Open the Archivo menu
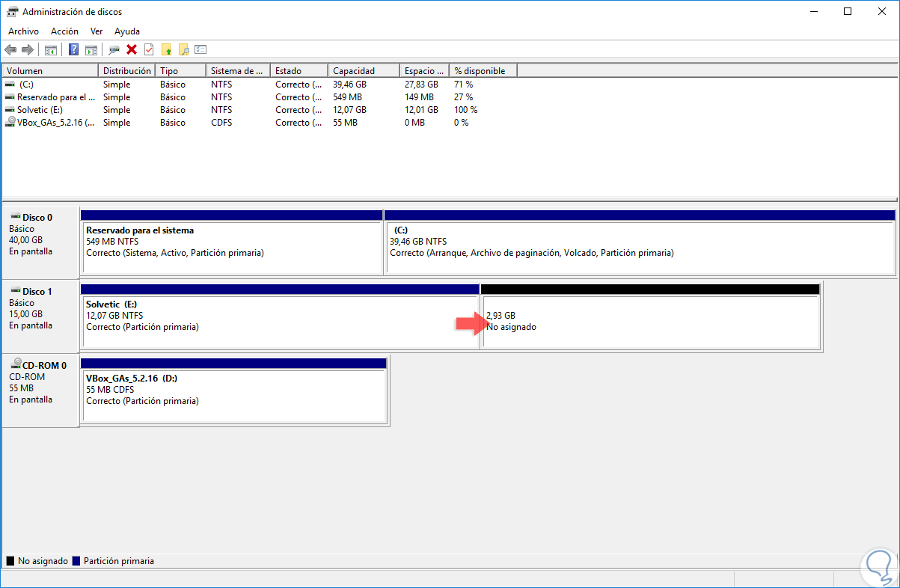 pos(23,31)
